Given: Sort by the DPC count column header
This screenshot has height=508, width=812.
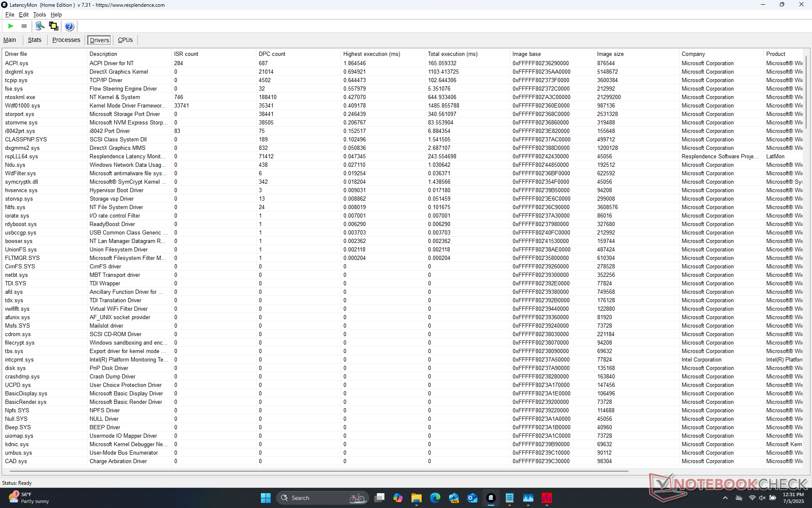Looking at the screenshot, I should tap(272, 54).
